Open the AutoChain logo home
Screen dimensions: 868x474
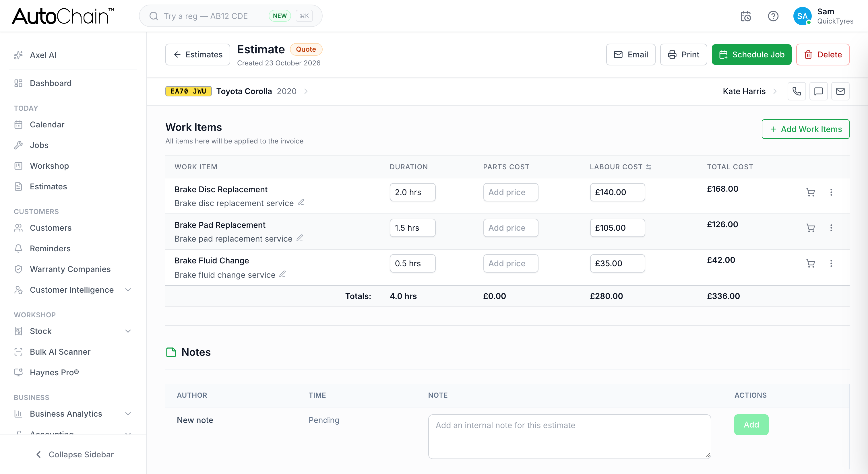(63, 16)
